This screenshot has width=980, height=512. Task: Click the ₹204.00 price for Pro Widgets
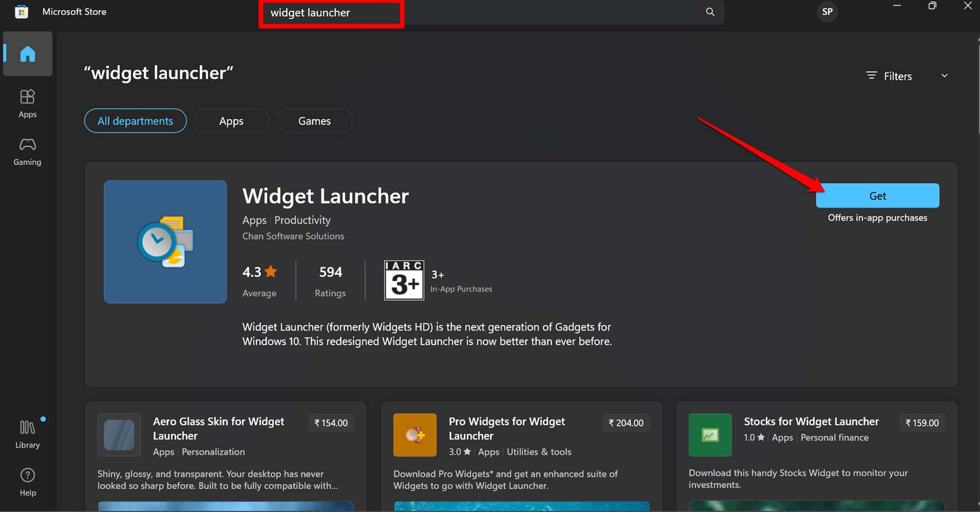pos(626,423)
